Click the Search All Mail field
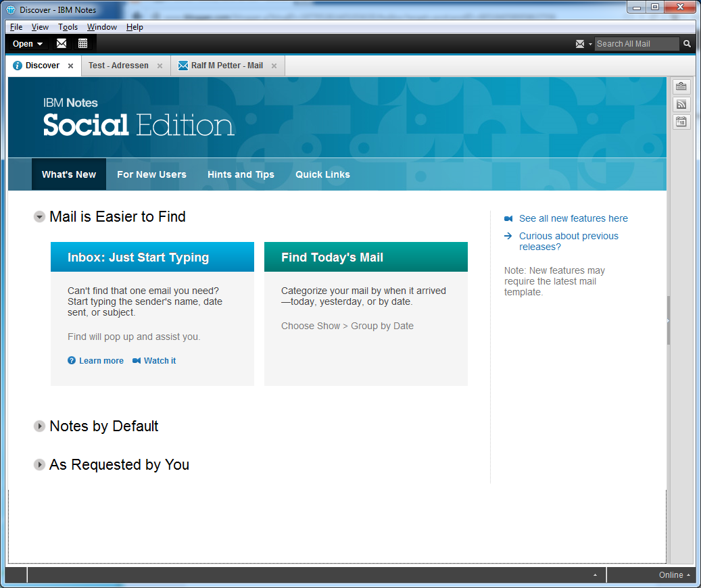Image resolution: width=701 pixels, height=588 pixels. (635, 44)
